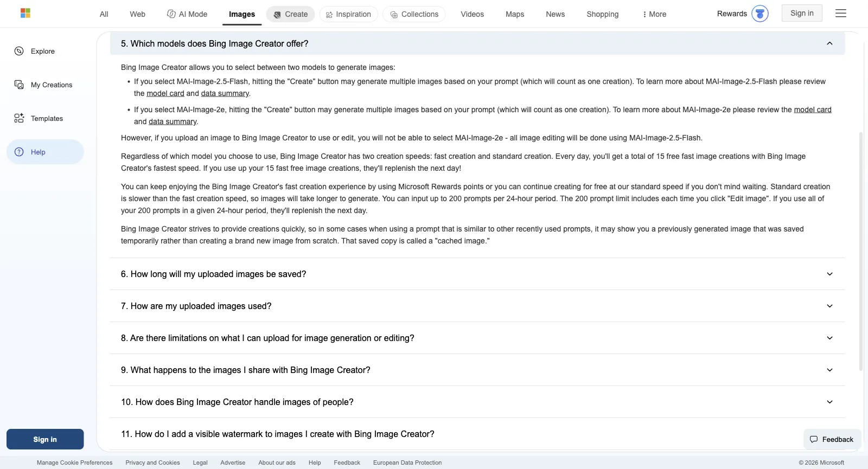The height and width of the screenshot is (469, 868).
Task: Click the Templates grid icon
Action: click(x=19, y=118)
